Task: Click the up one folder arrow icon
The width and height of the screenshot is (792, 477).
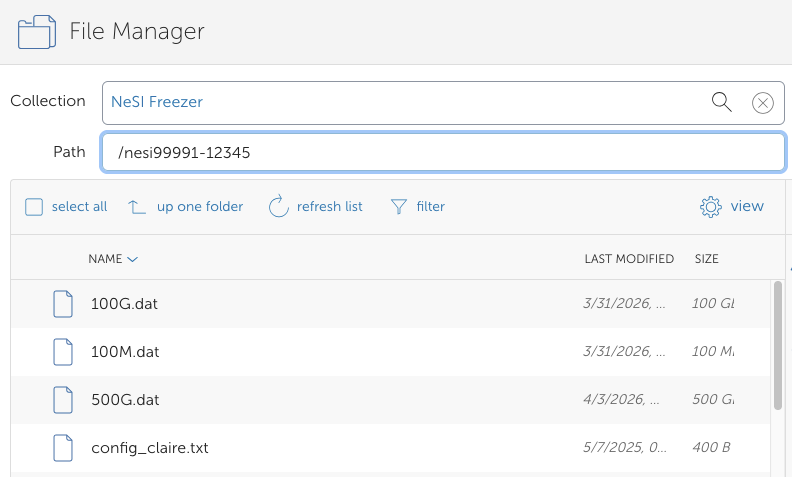Action: click(x=137, y=207)
